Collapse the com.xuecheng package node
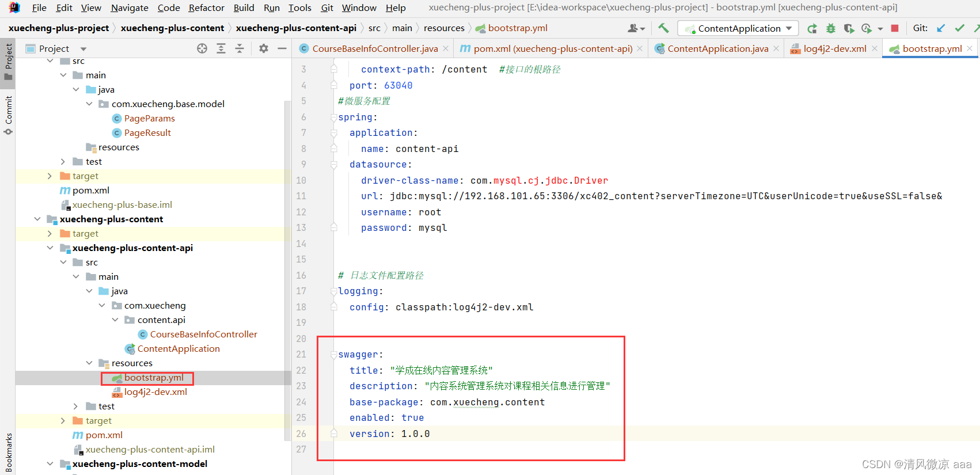 [x=102, y=306]
